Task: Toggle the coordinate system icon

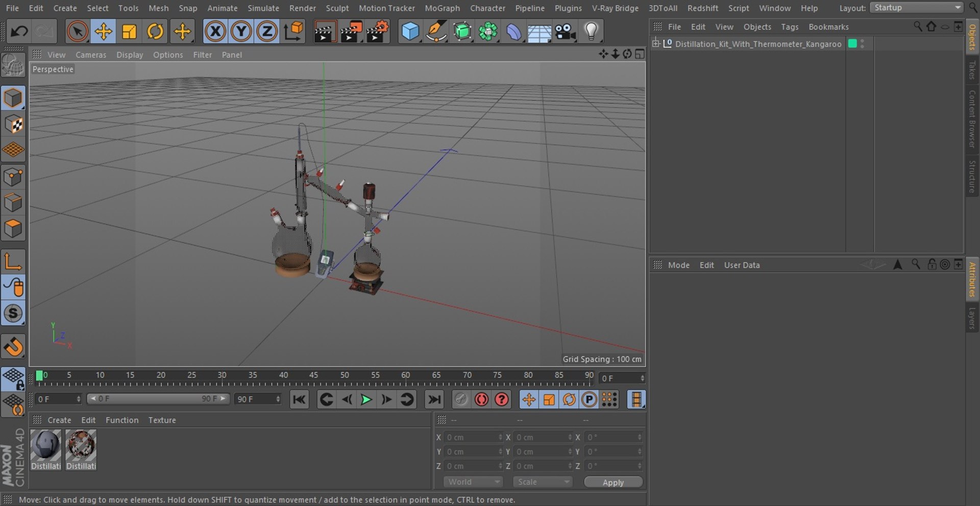Action: (x=293, y=32)
